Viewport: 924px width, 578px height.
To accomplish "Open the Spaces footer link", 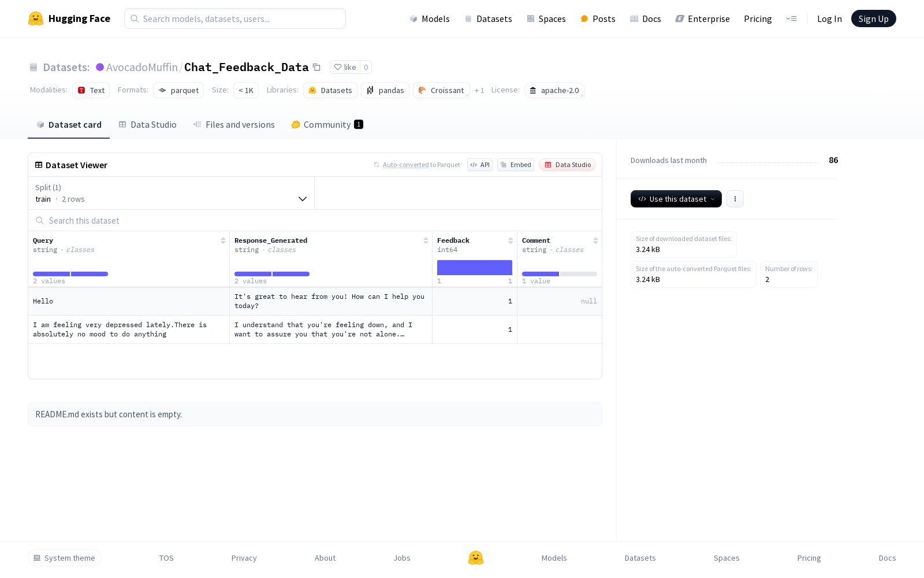I will (726, 558).
